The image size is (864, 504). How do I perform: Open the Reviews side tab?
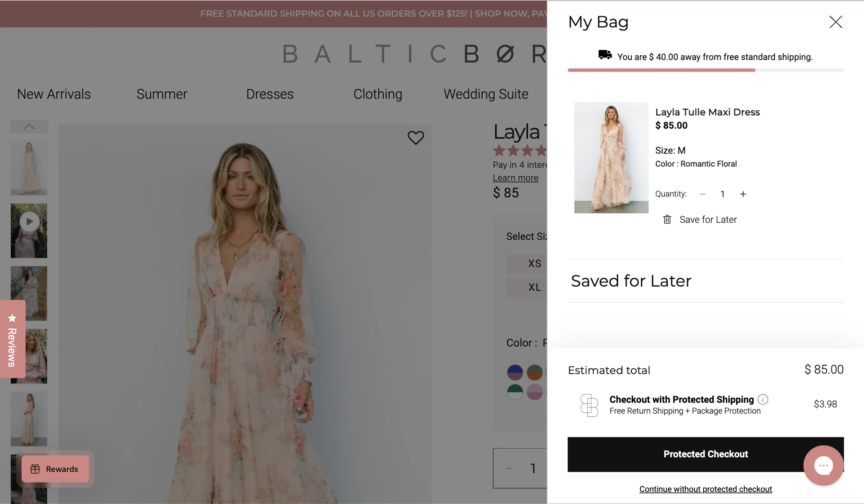(x=12, y=339)
